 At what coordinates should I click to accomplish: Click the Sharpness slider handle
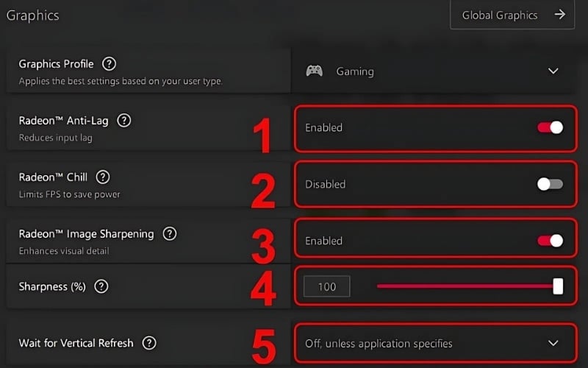tap(558, 286)
